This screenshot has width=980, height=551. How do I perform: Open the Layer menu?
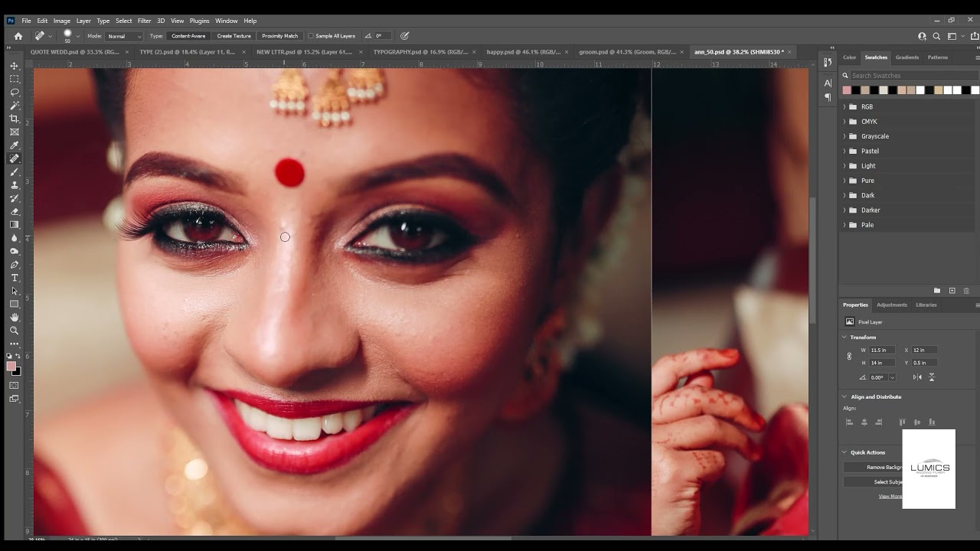pos(83,21)
